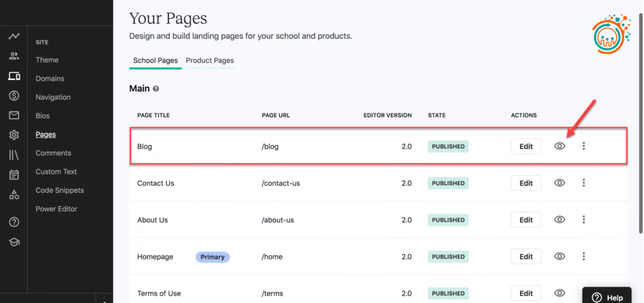Viewport: 644px width, 303px height.
Task: Open more options for About Us page
Action: point(584,220)
